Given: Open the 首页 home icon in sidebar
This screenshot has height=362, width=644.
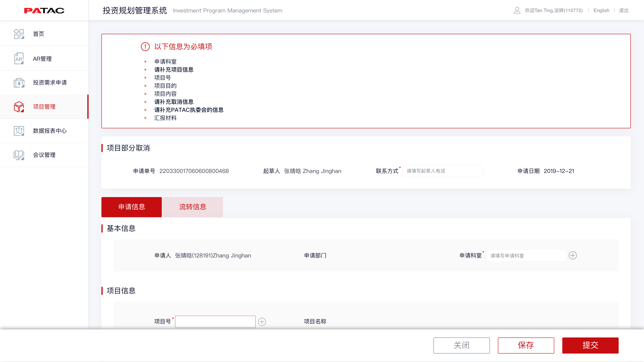Looking at the screenshot, I should point(19,34).
